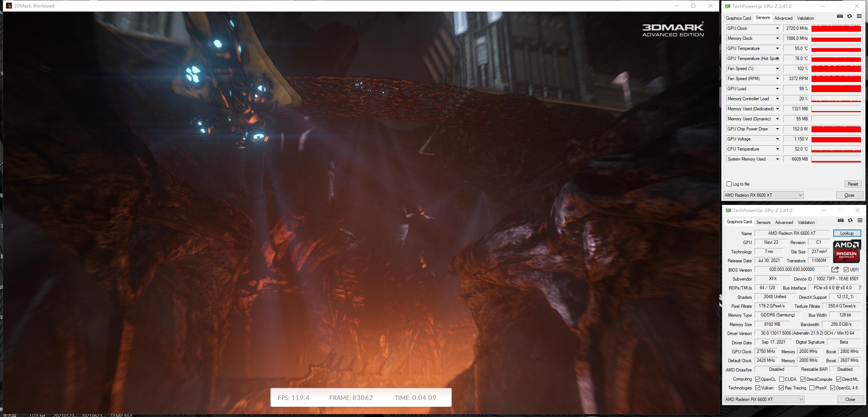The width and height of the screenshot is (868, 417).
Task: Take screenshot in GPU-Z Sensors window
Action: pos(840,16)
